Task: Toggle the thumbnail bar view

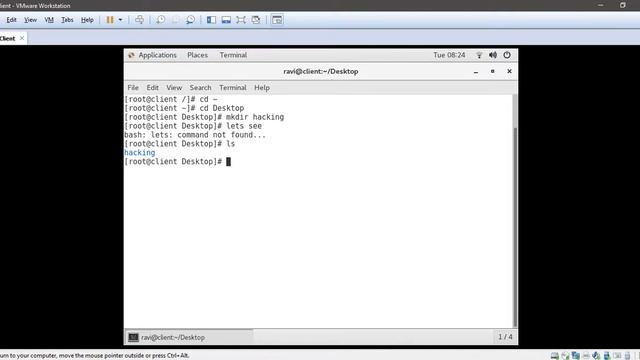Action: click(x=226, y=20)
